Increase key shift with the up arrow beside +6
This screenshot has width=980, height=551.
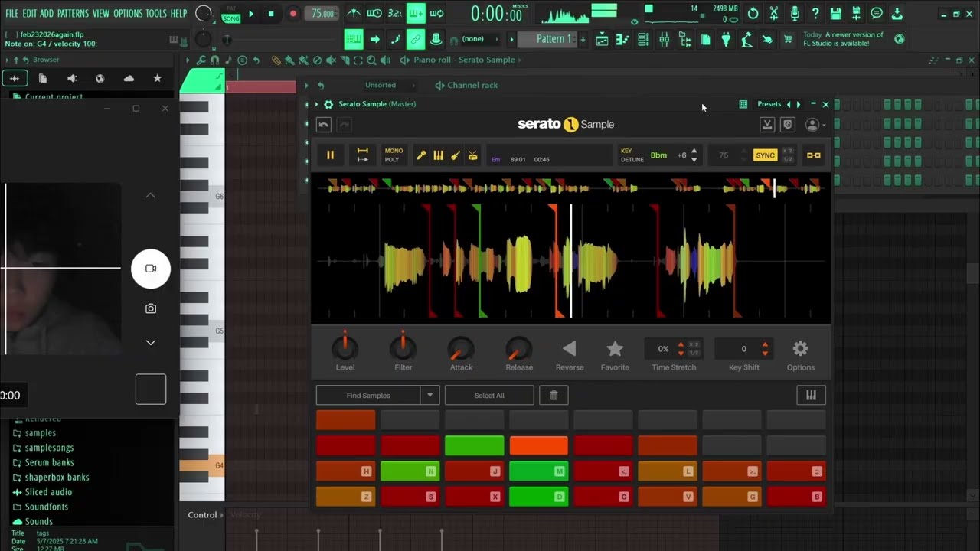coord(694,151)
